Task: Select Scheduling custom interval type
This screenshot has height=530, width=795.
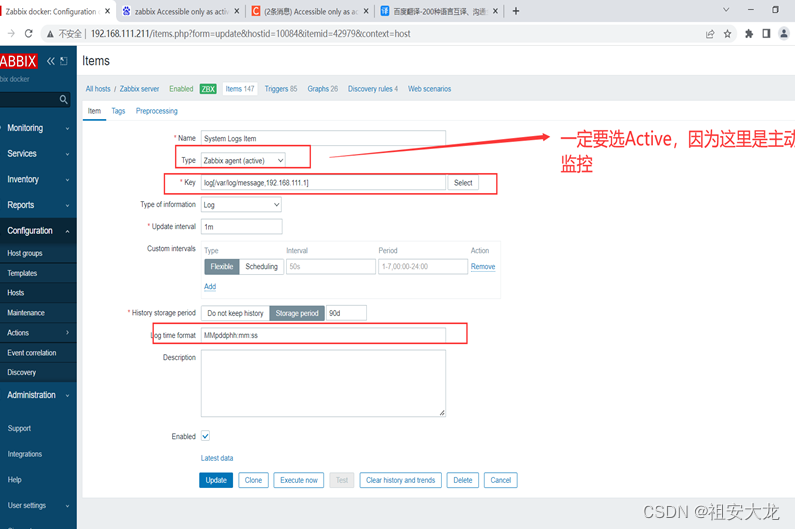Action: (x=261, y=266)
